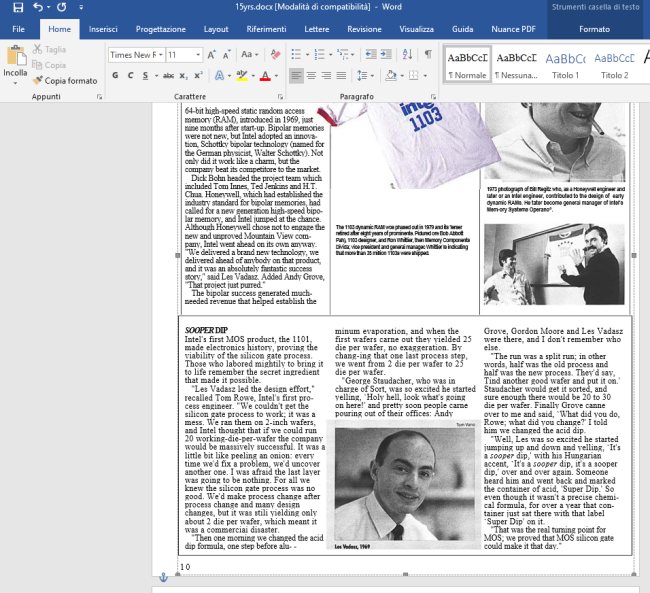Expand the font name dropdown arrow
The image size is (650, 593).
[160, 55]
